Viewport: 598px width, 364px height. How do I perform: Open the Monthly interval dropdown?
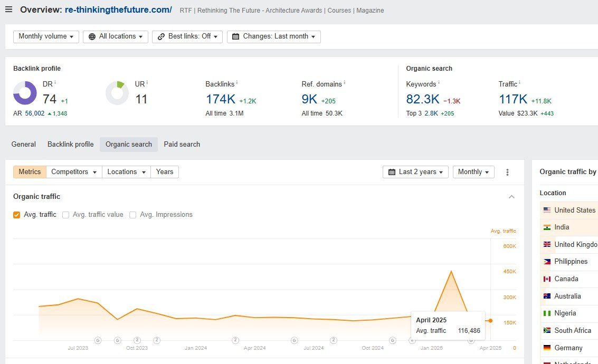473,172
